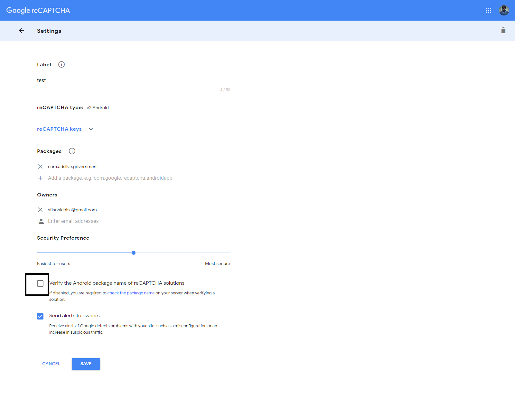
Task: Click the com.adslive.government package text
Action: pos(73,167)
